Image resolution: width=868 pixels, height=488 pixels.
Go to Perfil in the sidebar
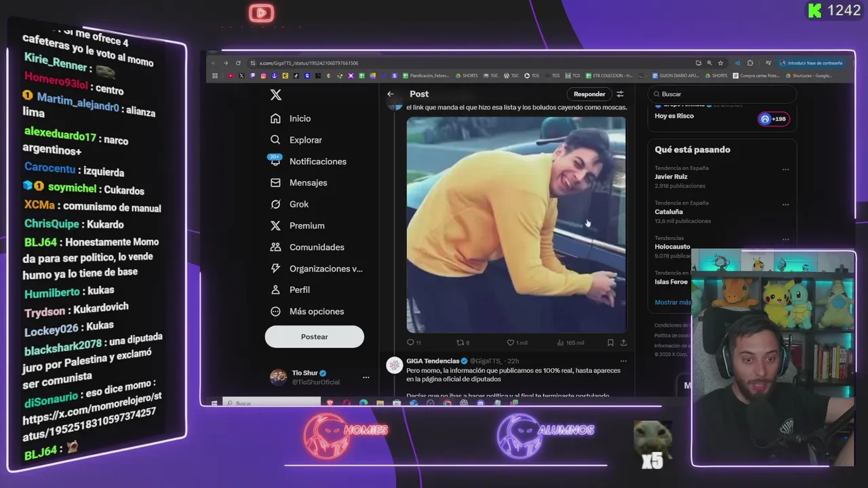pos(290,289)
